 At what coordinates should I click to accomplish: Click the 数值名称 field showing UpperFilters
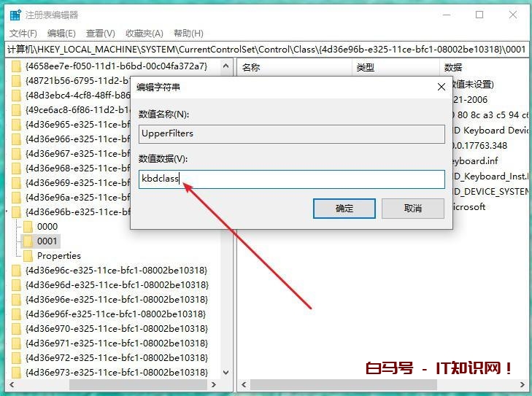coord(291,134)
